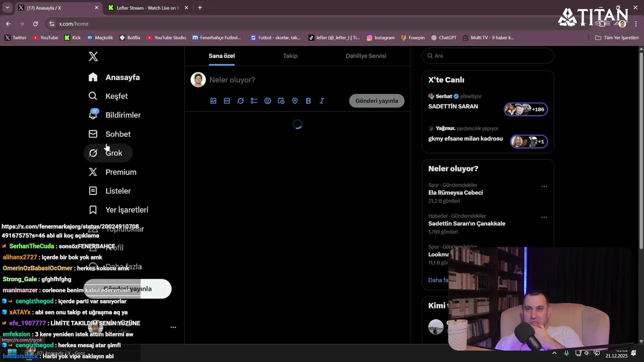Open the Fenerbahçe Futbol bookmark
644x362 pixels.
tap(217, 38)
